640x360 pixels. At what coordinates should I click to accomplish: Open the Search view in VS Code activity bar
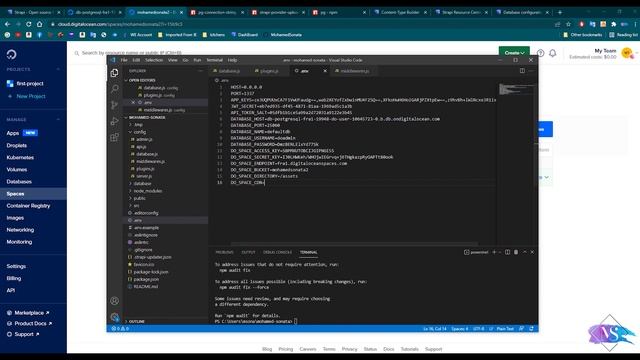[115, 89]
